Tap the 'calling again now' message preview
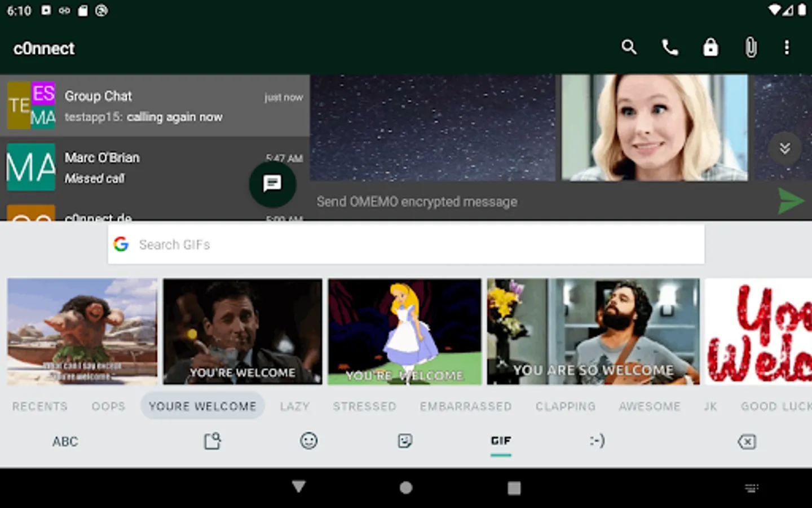 (174, 117)
